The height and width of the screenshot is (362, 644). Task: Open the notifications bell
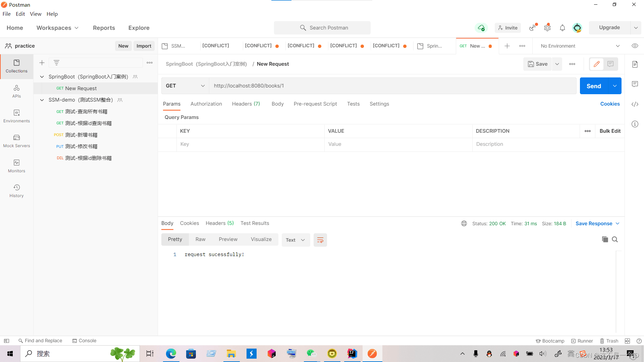pyautogui.click(x=562, y=28)
